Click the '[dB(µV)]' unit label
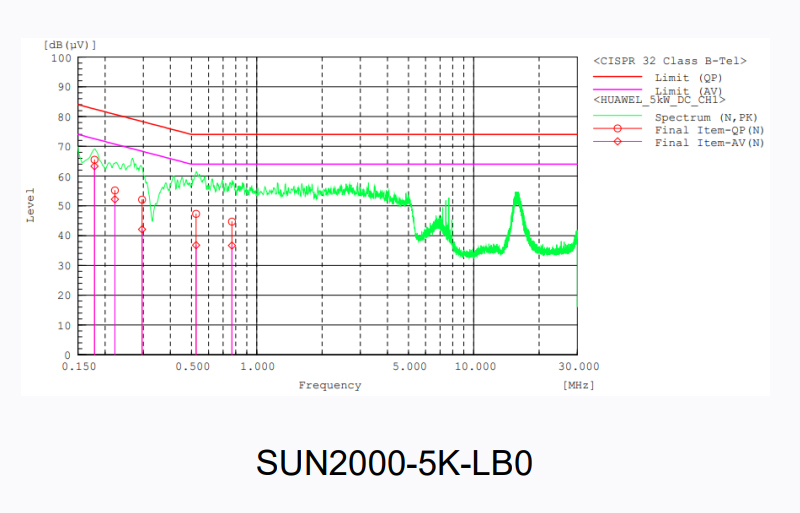This screenshot has width=800, height=513. [x=70, y=45]
